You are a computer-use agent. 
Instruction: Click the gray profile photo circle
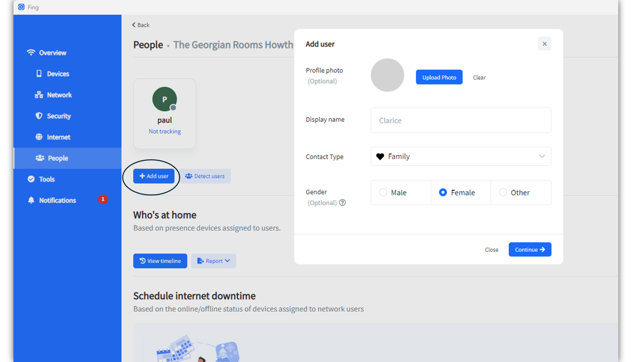[x=387, y=75]
